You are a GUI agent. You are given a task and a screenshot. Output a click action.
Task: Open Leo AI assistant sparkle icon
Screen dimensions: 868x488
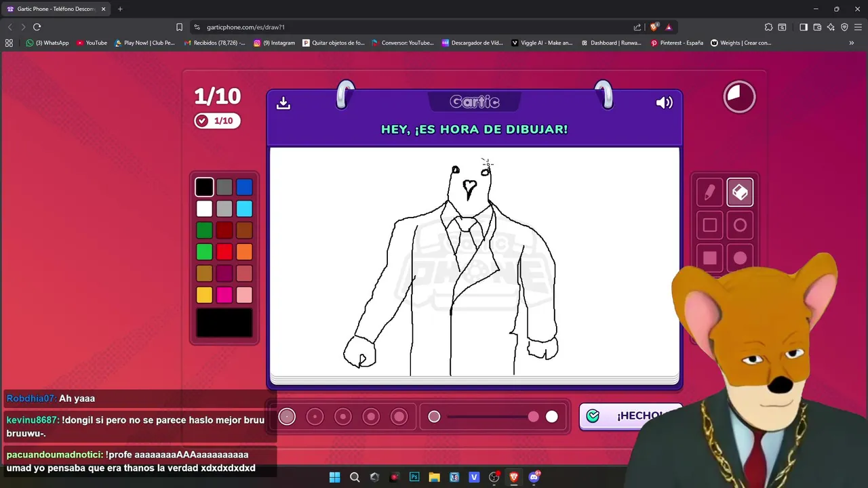[x=831, y=27]
